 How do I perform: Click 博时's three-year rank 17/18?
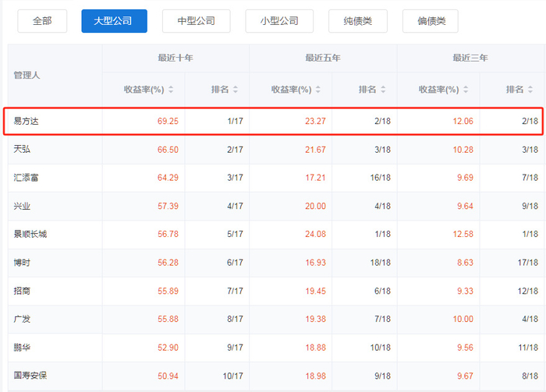tap(528, 263)
